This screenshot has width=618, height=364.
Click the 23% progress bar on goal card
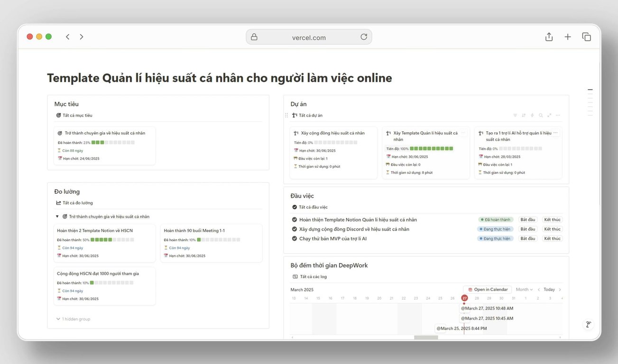[113, 142]
